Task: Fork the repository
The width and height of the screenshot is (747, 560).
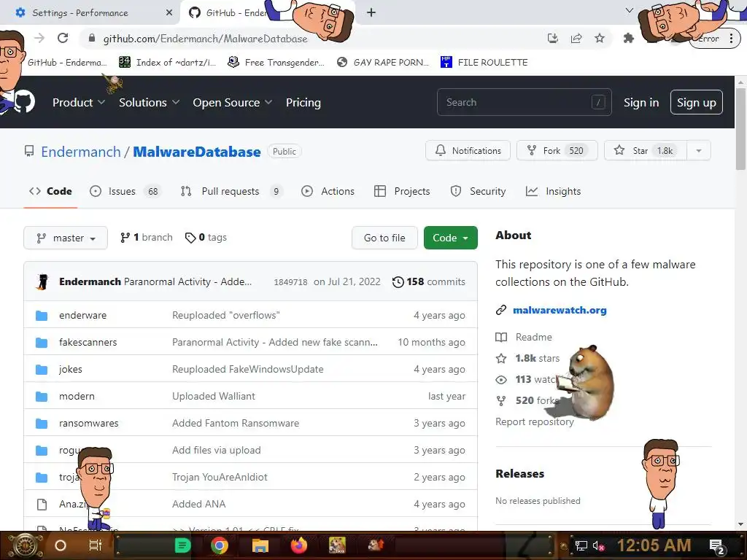Action: 557,150
